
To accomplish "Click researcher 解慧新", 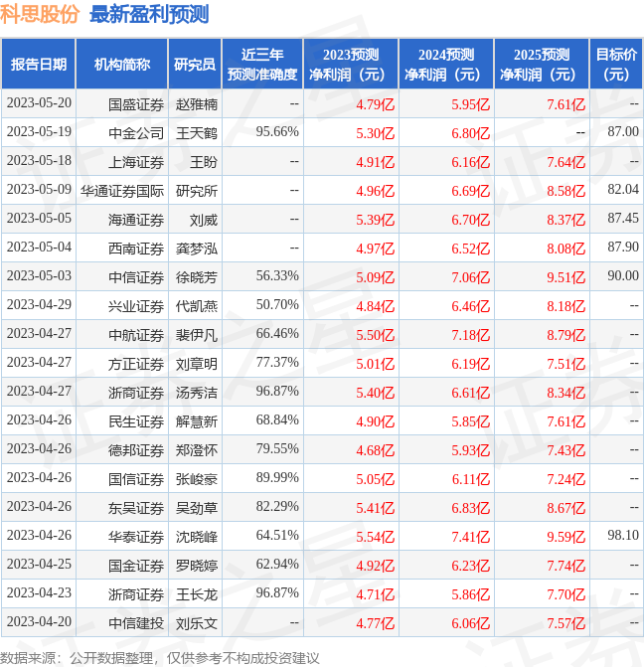I will (197, 421).
